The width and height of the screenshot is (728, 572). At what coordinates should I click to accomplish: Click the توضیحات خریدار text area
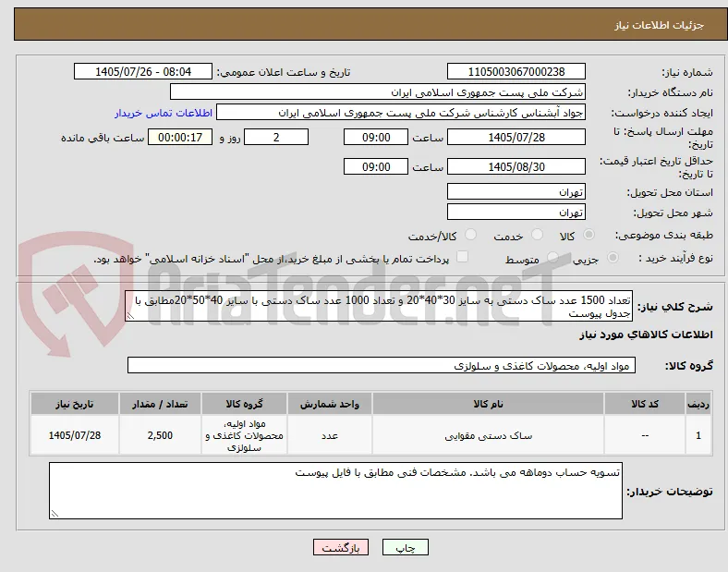pyautogui.click(x=335, y=491)
